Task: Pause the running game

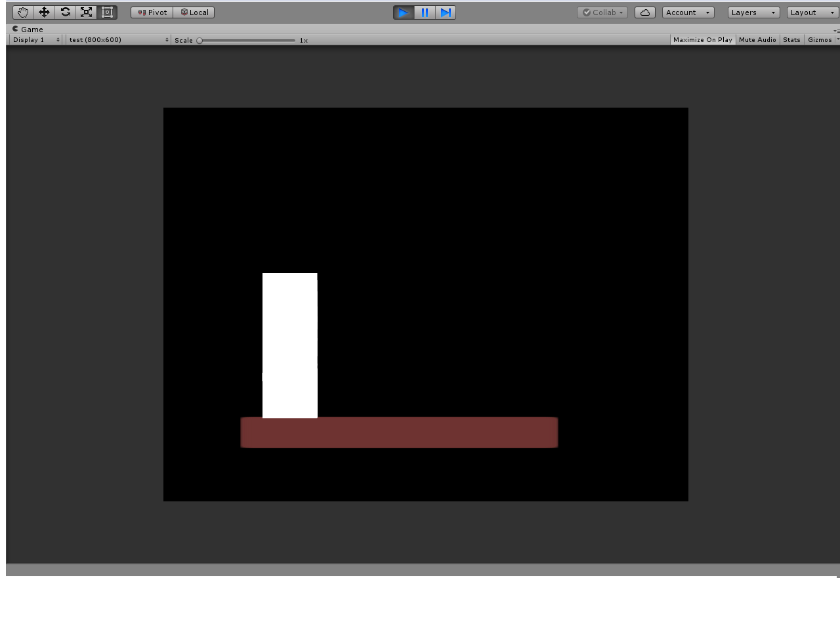Action: pyautogui.click(x=425, y=12)
